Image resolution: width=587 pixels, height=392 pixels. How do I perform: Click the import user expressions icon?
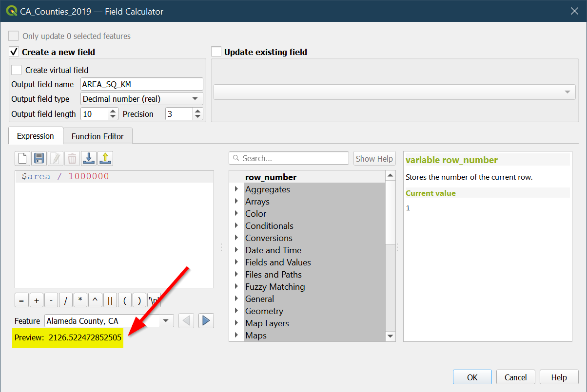[89, 158]
